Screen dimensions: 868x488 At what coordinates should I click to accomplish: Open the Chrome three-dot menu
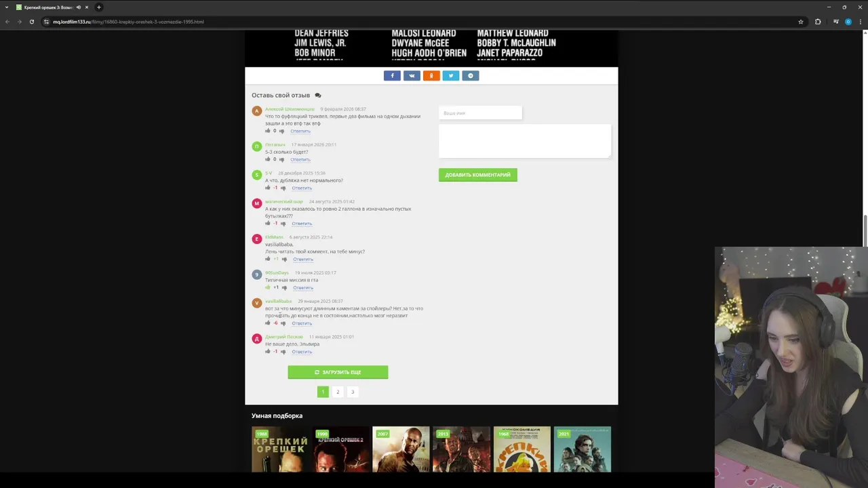(861, 22)
